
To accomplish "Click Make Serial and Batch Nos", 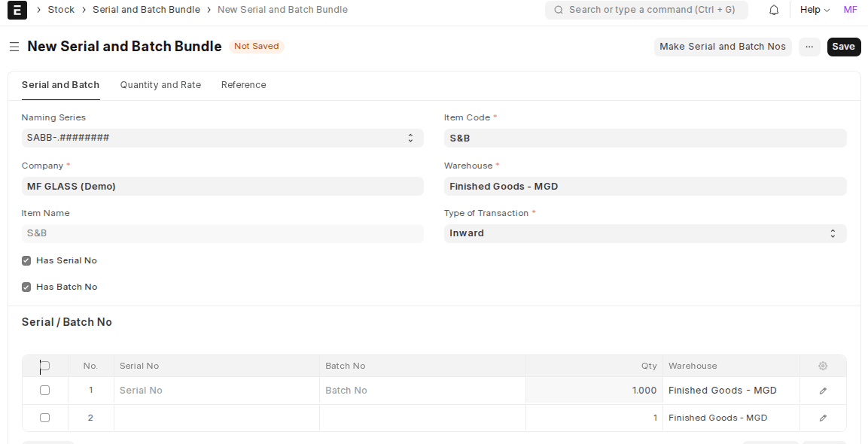I will click(x=723, y=47).
